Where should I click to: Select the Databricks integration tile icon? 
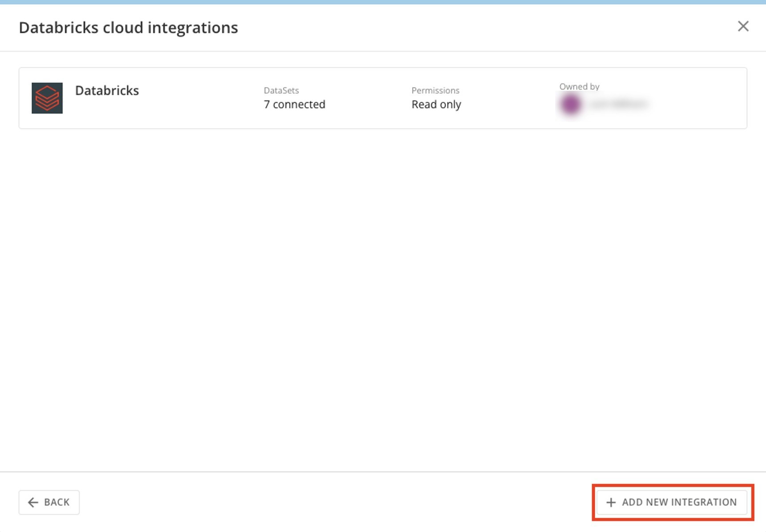click(x=48, y=98)
